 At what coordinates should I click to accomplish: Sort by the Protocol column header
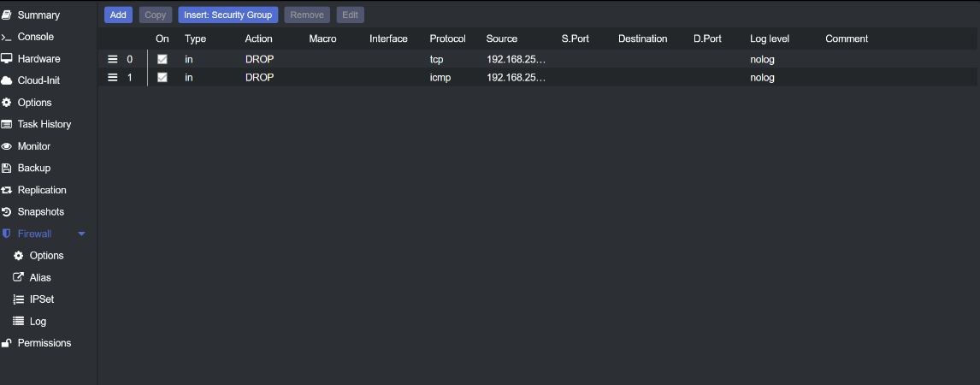point(447,38)
